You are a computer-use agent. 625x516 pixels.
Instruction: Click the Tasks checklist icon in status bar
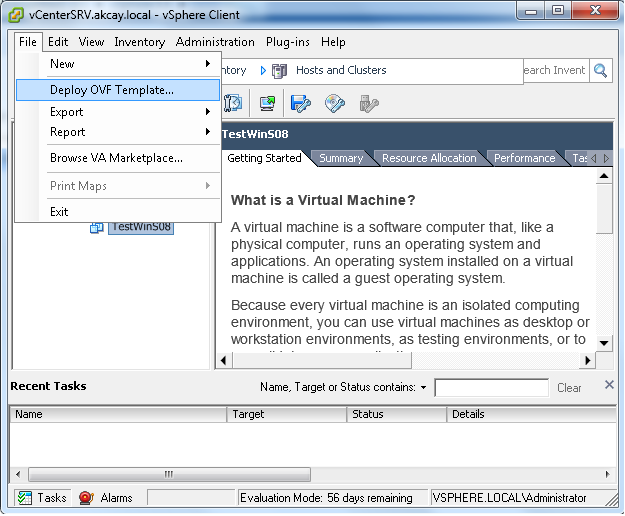[x=25, y=498]
